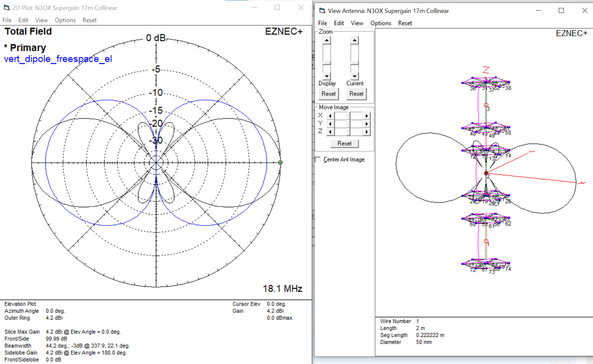Move image using Y right arrow
The width and height of the screenshot is (593, 364).
[367, 124]
